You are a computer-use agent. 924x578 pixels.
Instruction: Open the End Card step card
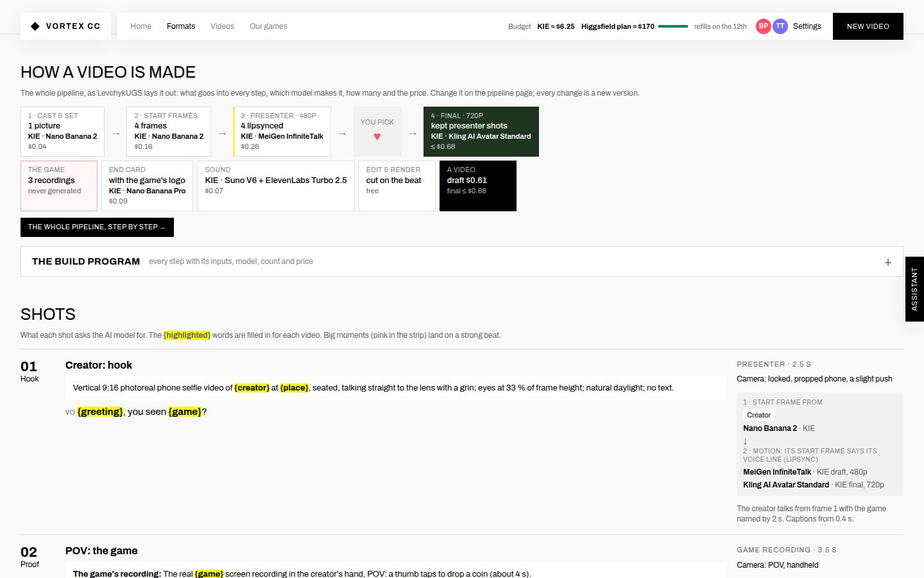pyautogui.click(x=147, y=186)
